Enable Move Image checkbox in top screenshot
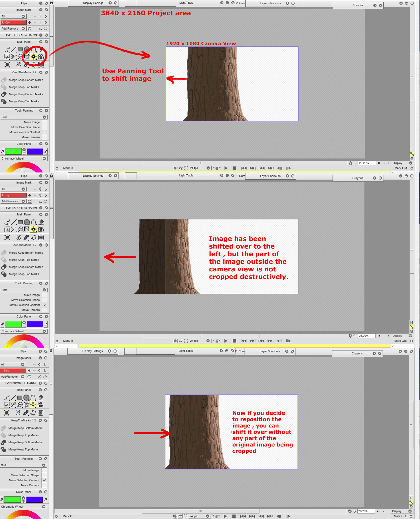Viewport: 420px width, 519px height. pos(45,122)
